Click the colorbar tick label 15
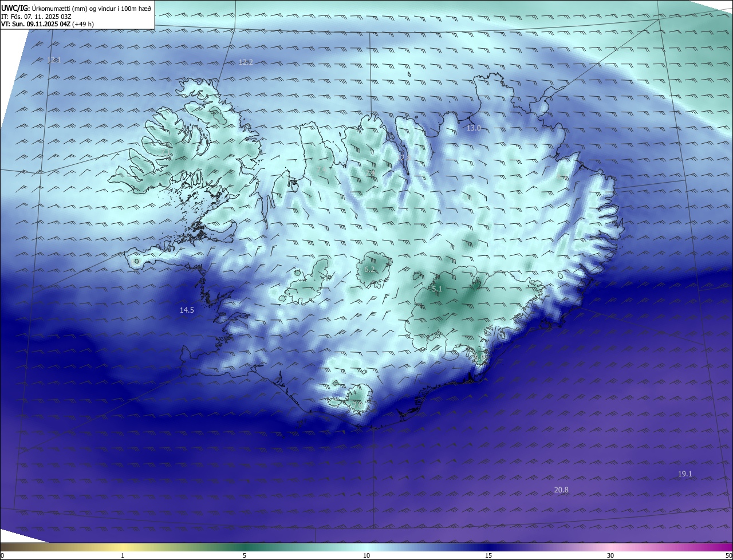This screenshot has width=733, height=560. [x=488, y=555]
